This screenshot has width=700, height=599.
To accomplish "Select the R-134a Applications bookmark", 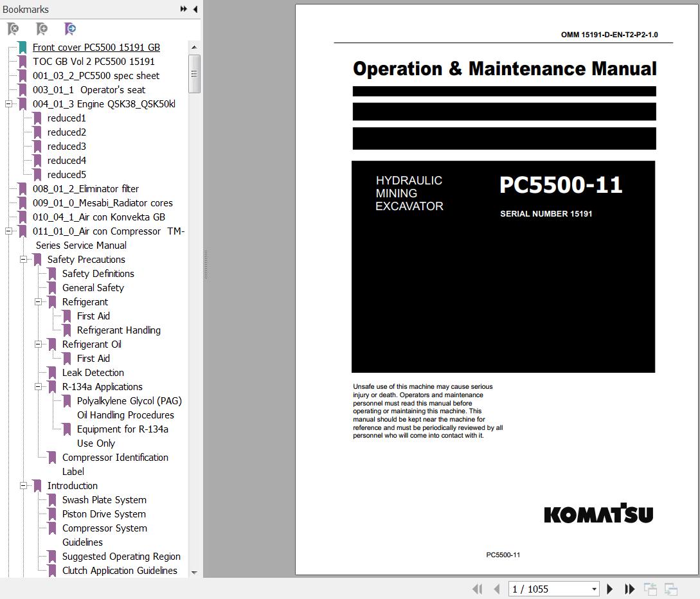I will coord(102,386).
